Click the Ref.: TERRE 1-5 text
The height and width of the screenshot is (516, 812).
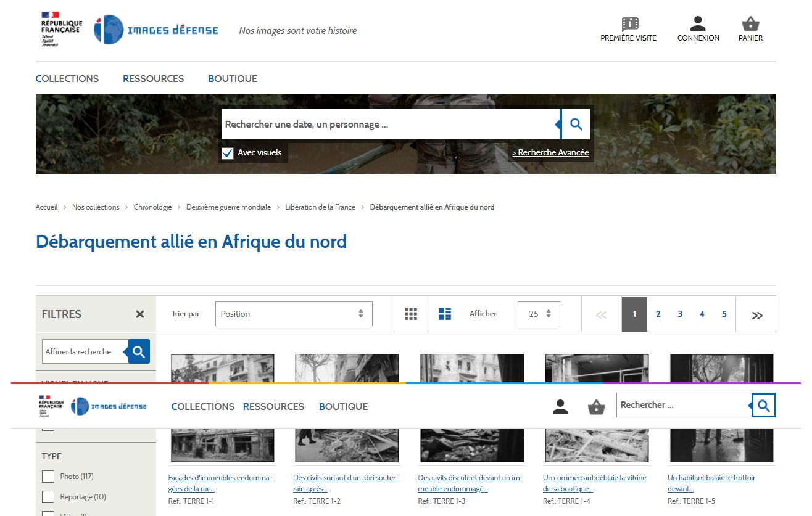tap(692, 501)
